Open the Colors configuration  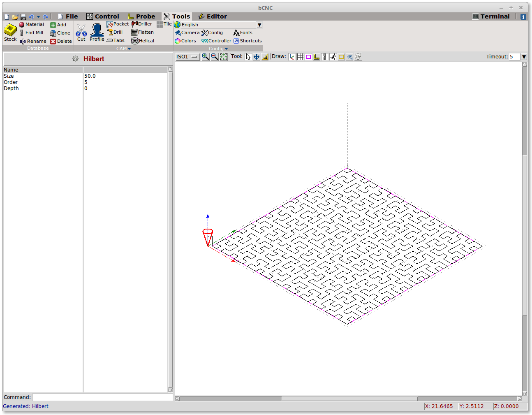[185, 41]
